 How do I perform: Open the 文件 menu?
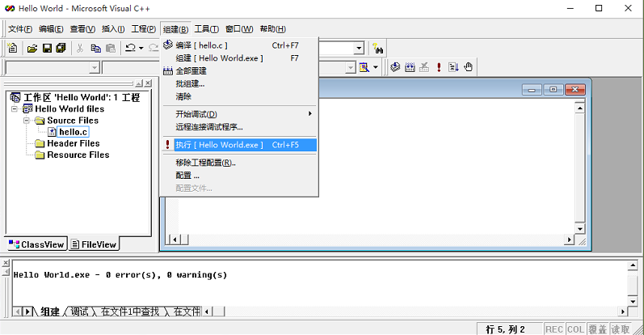[20, 29]
